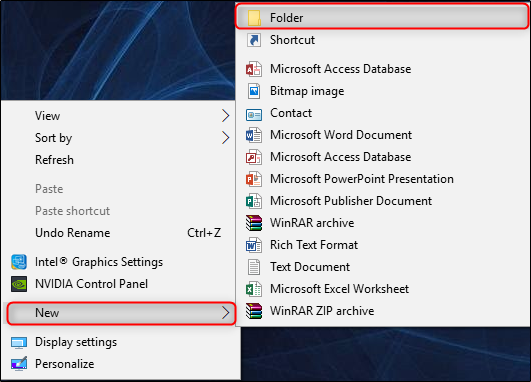Click the Microsoft Excel Worksheet icon
The image size is (531, 382).
(x=254, y=289)
